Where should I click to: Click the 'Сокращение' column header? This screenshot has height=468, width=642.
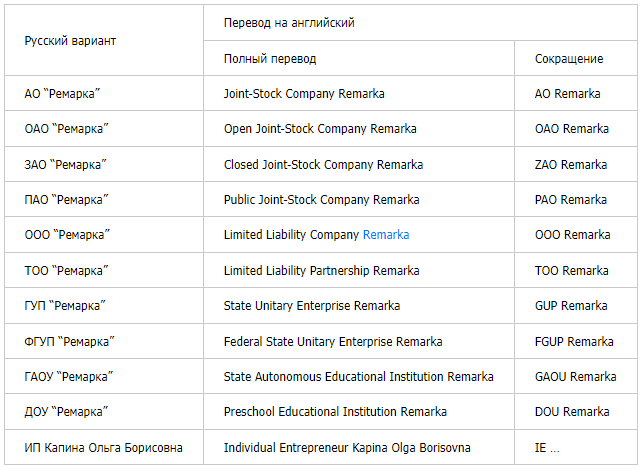tap(569, 59)
